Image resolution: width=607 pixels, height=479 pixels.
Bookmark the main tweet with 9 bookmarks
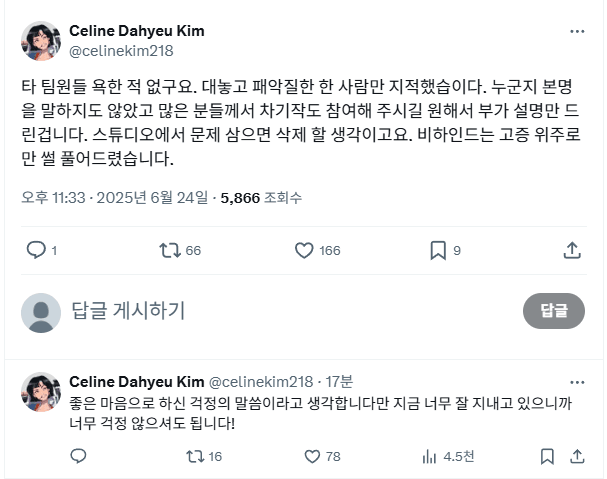tap(436, 250)
